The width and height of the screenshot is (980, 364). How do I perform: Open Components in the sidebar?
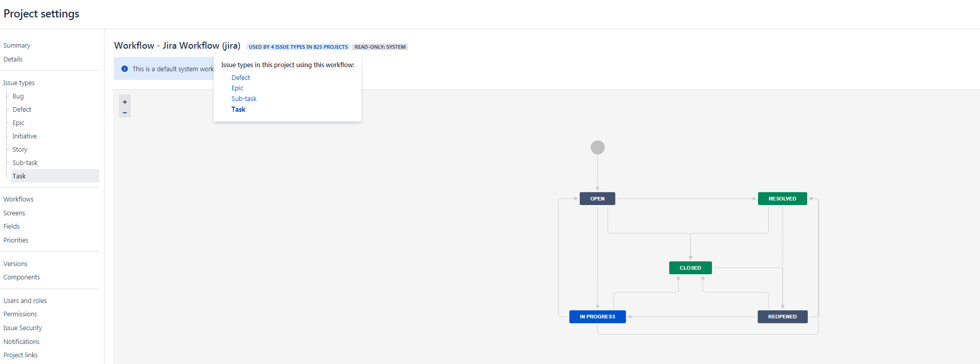click(x=22, y=277)
